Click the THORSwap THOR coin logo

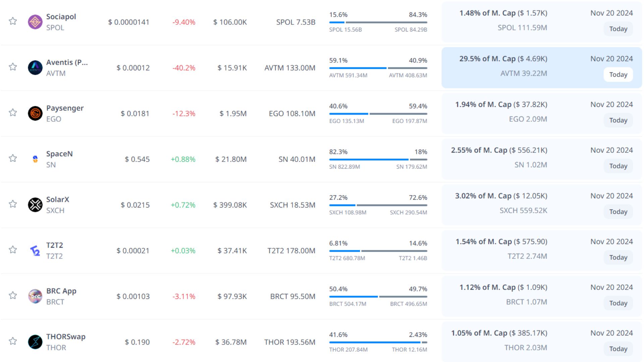coord(35,342)
